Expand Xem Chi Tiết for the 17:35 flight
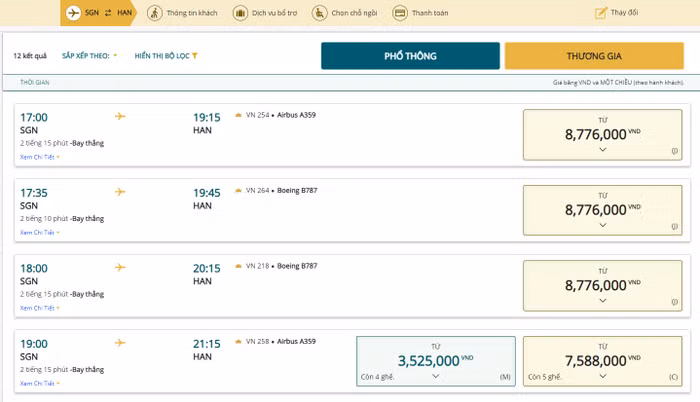The image size is (700, 402). (x=40, y=232)
